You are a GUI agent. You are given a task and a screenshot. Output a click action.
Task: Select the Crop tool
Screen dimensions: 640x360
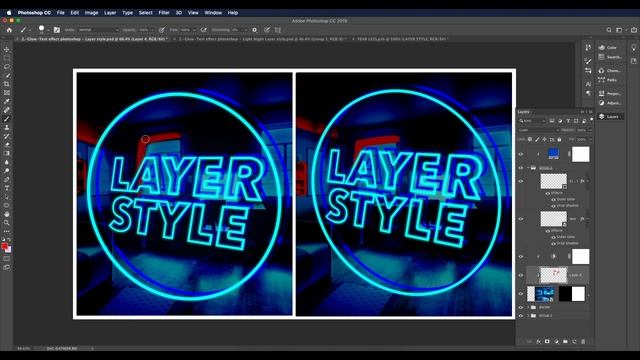(7, 84)
